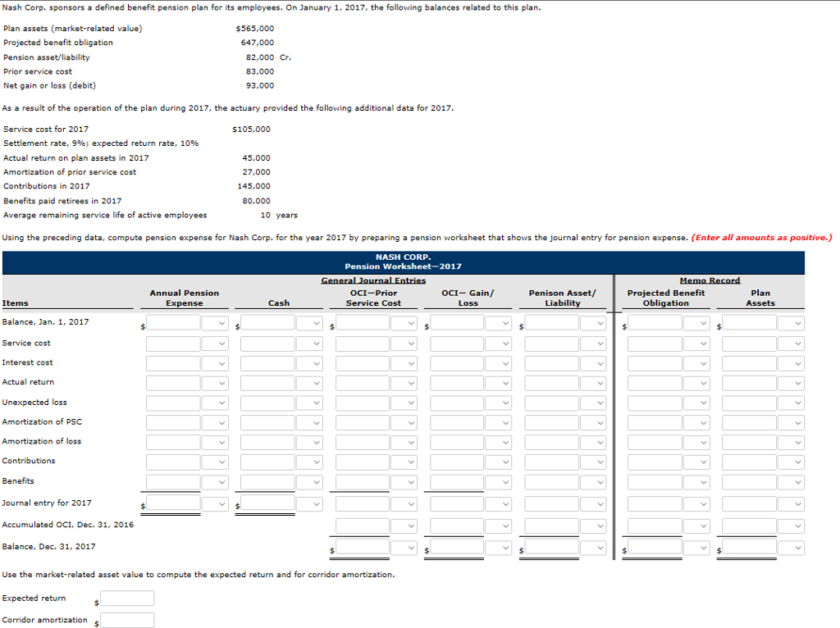
Task: Click the 'Amortization of loss' row label
Action: tap(42, 441)
